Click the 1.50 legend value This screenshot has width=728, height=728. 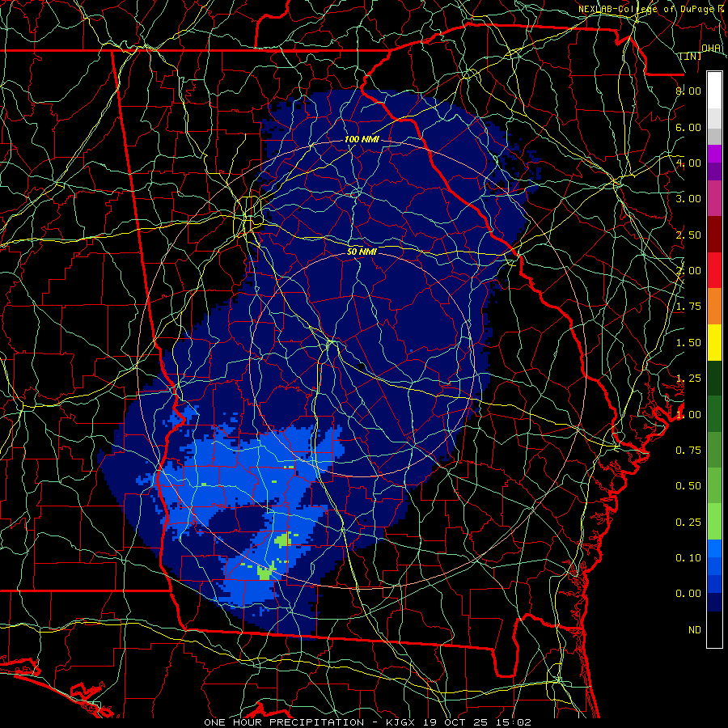688,343
